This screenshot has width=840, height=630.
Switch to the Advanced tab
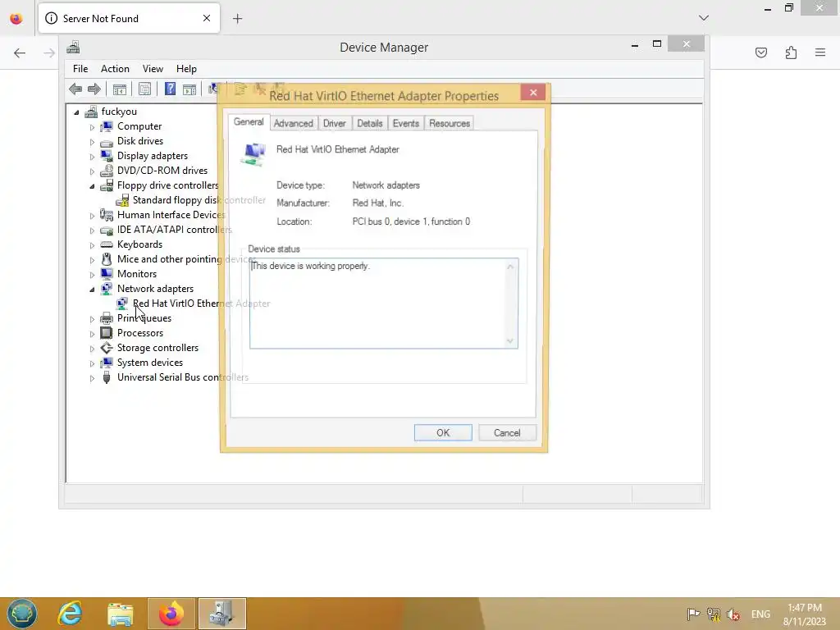pyautogui.click(x=294, y=123)
